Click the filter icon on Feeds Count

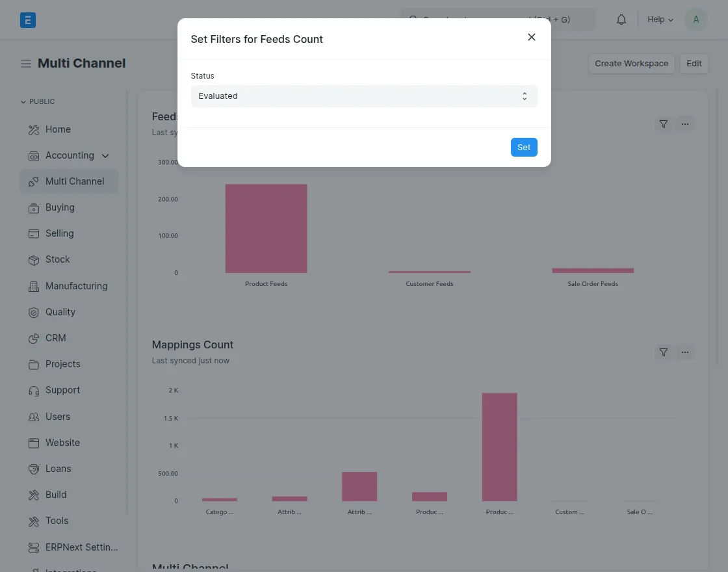[663, 123]
